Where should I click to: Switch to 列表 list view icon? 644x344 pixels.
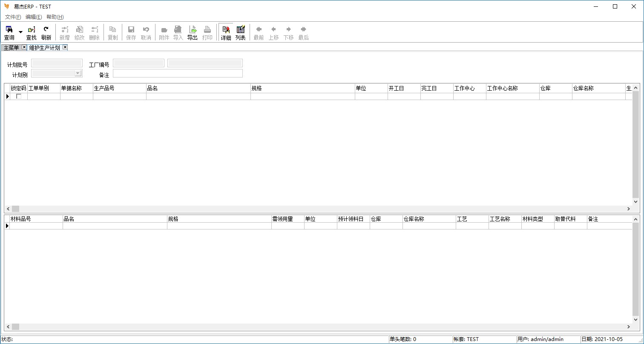coord(241,32)
